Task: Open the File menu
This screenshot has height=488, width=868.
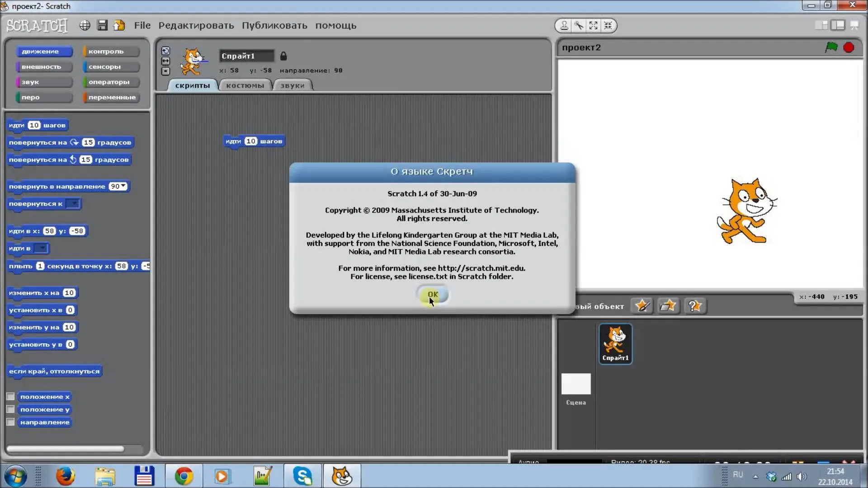Action: (142, 26)
